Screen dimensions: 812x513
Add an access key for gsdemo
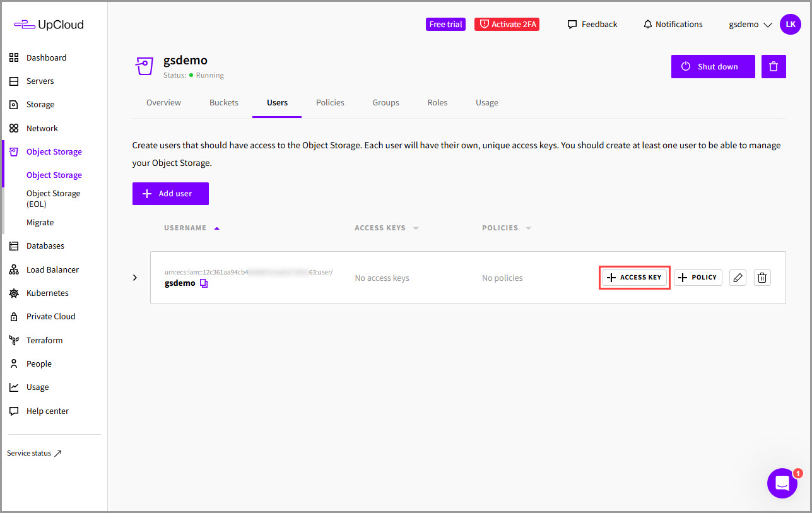(635, 278)
